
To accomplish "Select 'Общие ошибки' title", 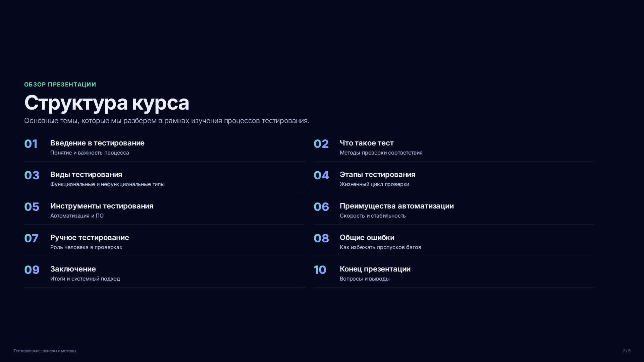I will point(367,238).
